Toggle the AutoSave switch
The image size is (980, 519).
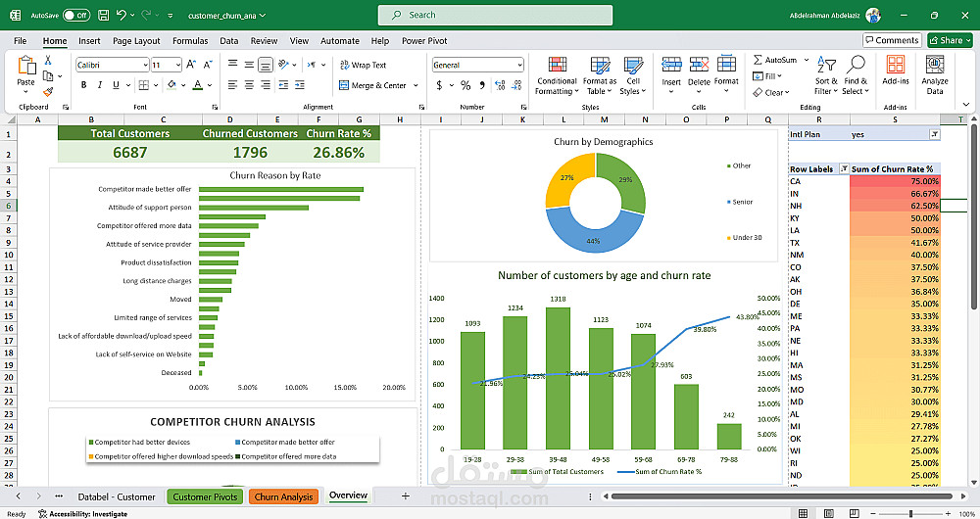(x=75, y=16)
